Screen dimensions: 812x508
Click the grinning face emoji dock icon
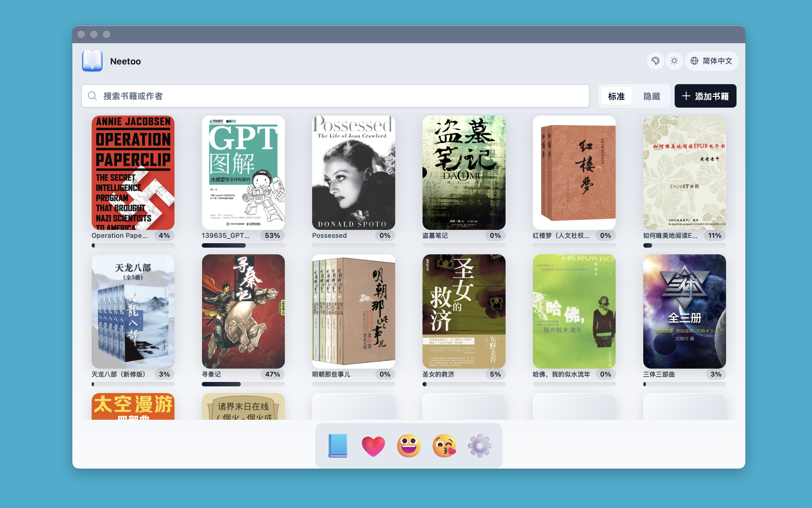pyautogui.click(x=409, y=445)
